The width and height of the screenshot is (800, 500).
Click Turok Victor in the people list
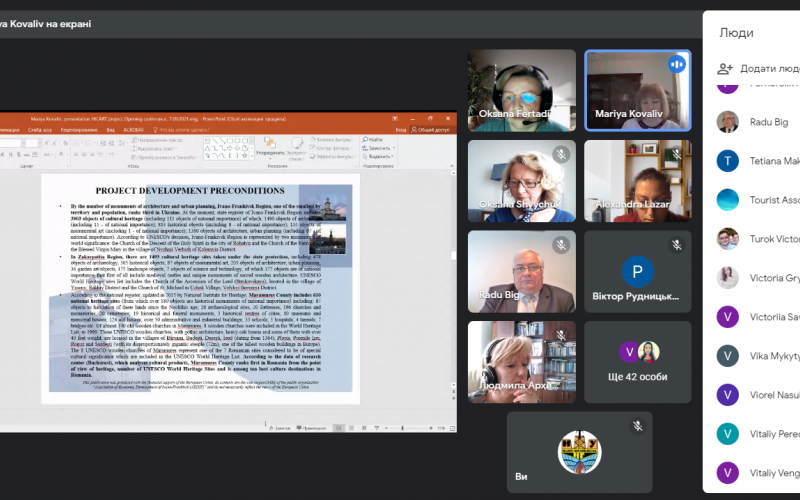[x=758, y=239]
